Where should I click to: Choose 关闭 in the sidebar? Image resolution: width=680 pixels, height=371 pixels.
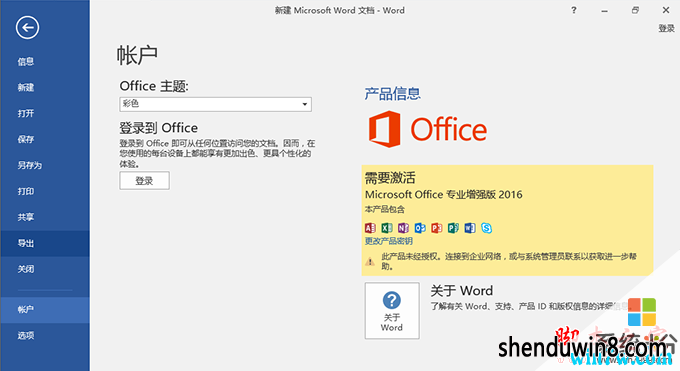coord(45,269)
